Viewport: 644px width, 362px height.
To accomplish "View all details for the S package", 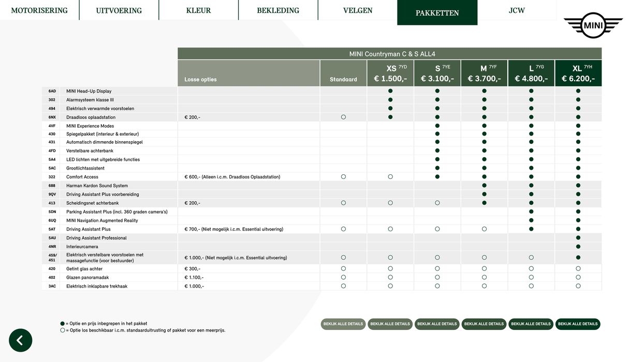I will (x=437, y=324).
